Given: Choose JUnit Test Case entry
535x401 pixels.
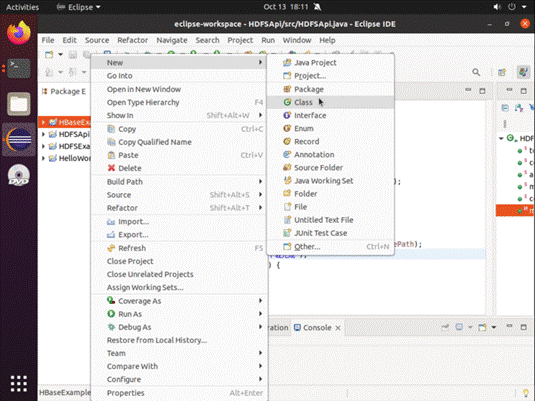Looking at the screenshot, I should coord(330,233).
